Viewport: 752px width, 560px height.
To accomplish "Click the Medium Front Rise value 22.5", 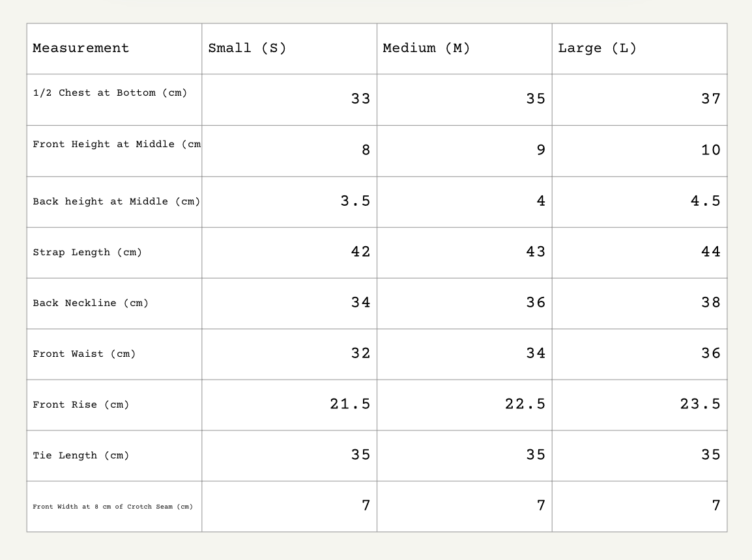I will [525, 404].
